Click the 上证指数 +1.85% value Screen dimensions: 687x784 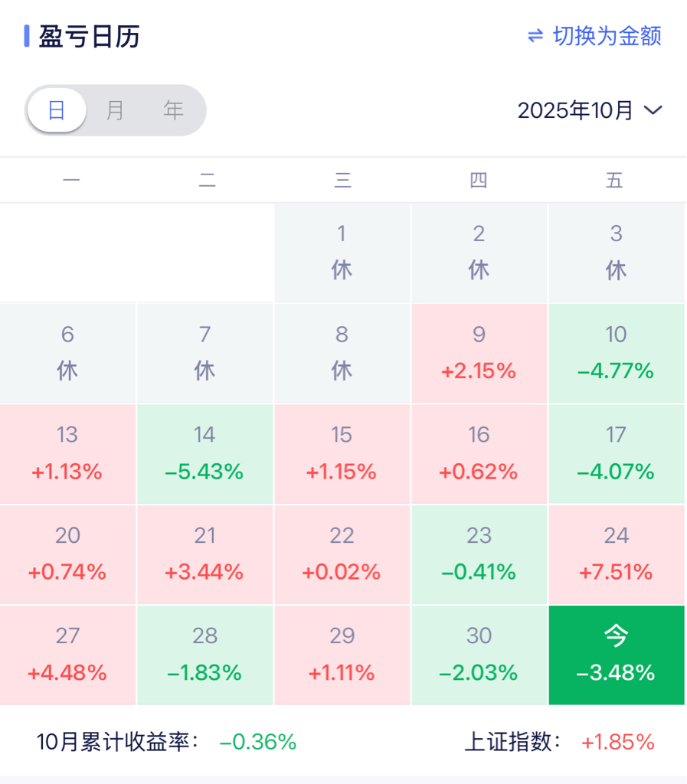618,742
